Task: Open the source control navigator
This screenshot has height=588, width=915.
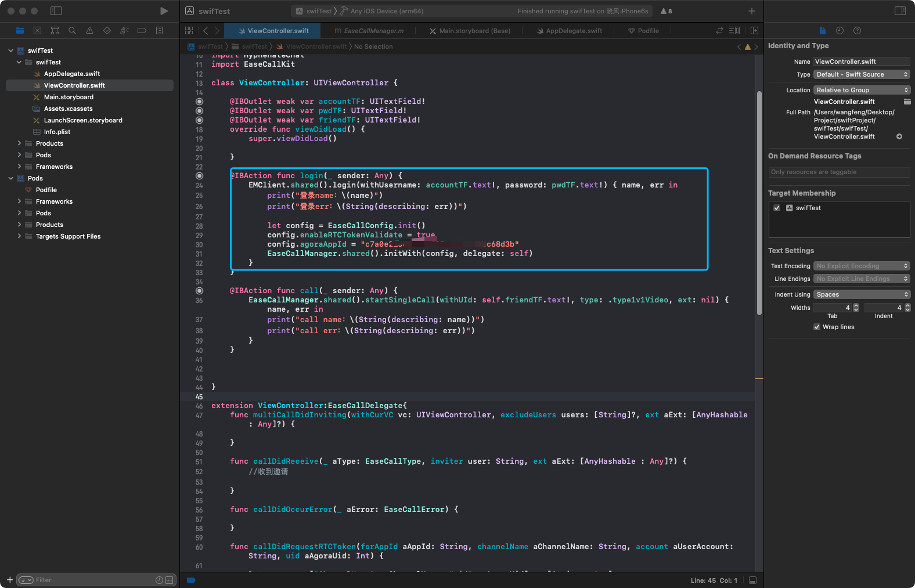Action: (37, 30)
